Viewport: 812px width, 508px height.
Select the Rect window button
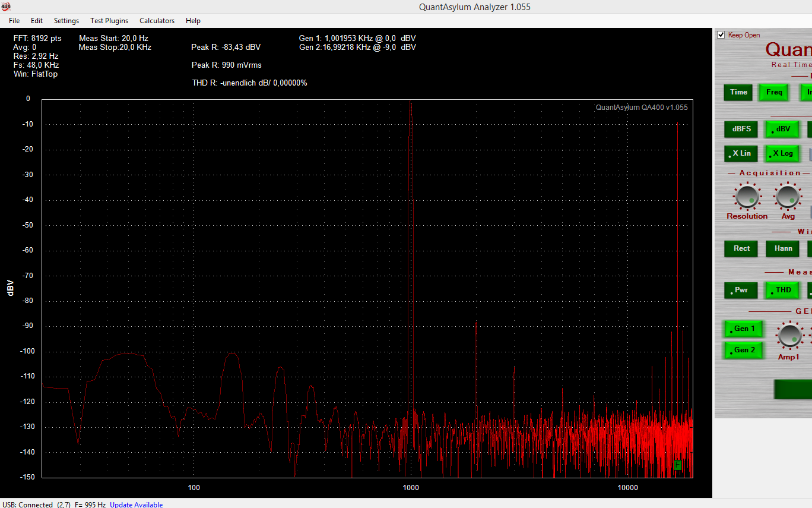(x=741, y=248)
